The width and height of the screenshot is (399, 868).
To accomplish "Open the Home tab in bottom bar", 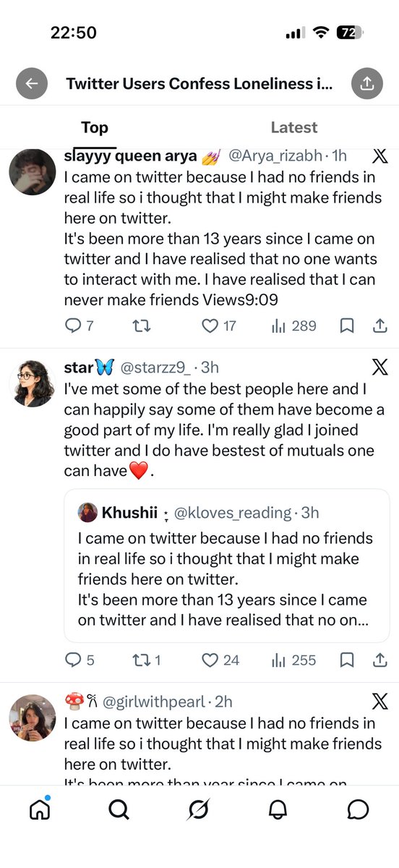I will click(x=40, y=809).
